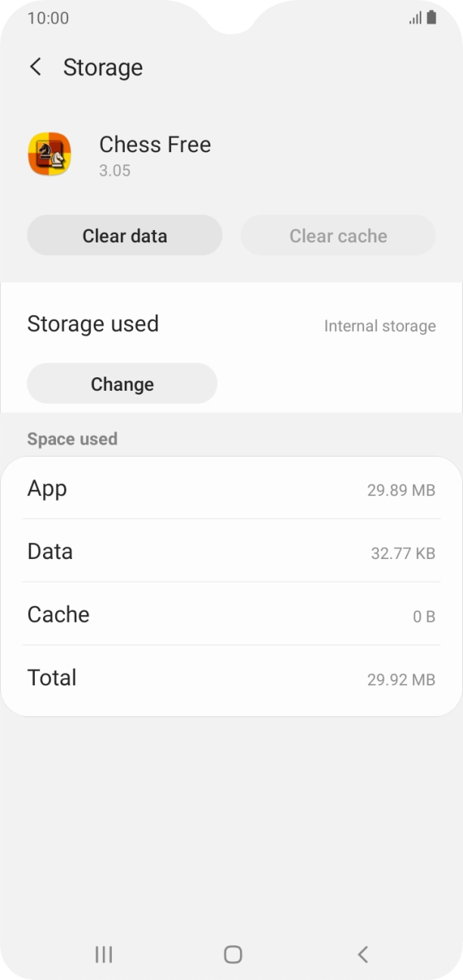
Task: Tap the back arrow beside Storage
Action: (35, 67)
